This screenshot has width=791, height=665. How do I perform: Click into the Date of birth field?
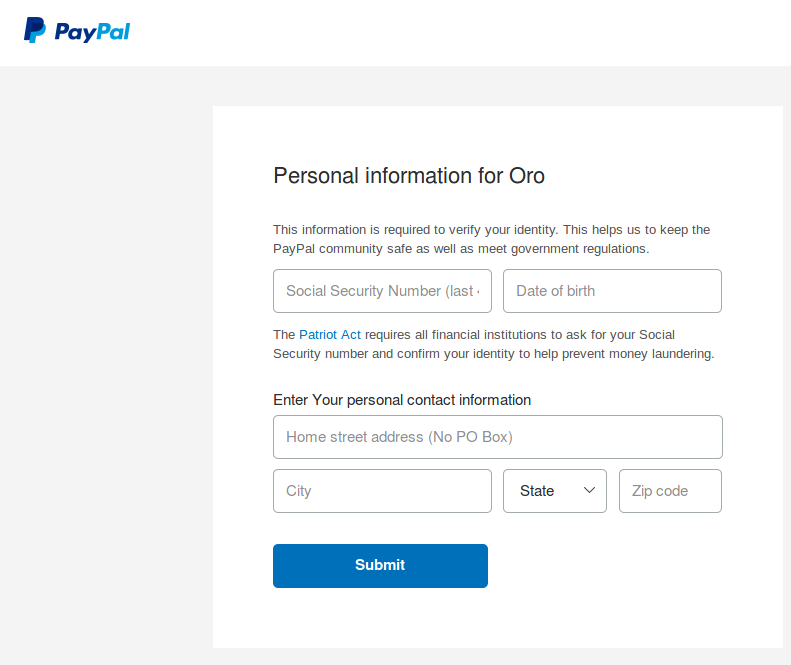pos(612,291)
